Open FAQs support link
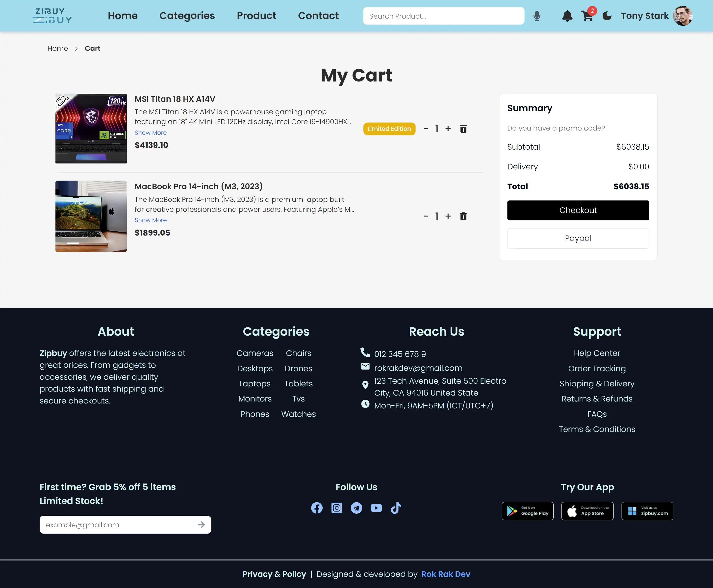This screenshot has height=588, width=713. point(597,414)
